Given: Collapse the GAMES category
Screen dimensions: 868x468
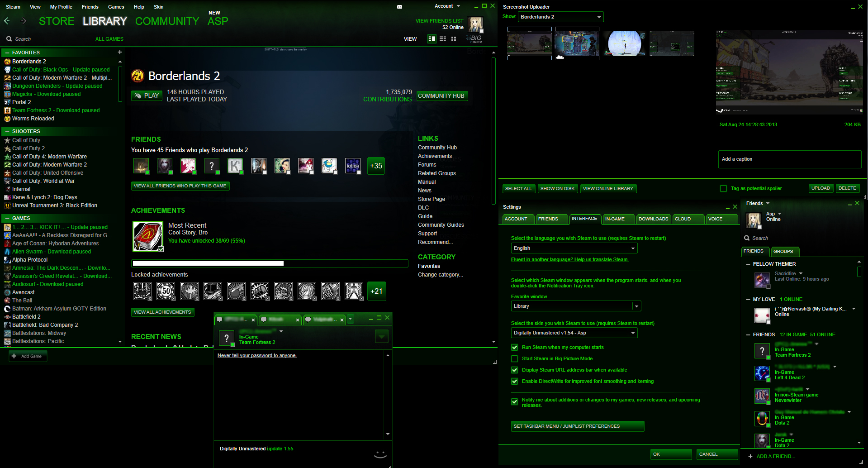Looking at the screenshot, I should coord(7,218).
